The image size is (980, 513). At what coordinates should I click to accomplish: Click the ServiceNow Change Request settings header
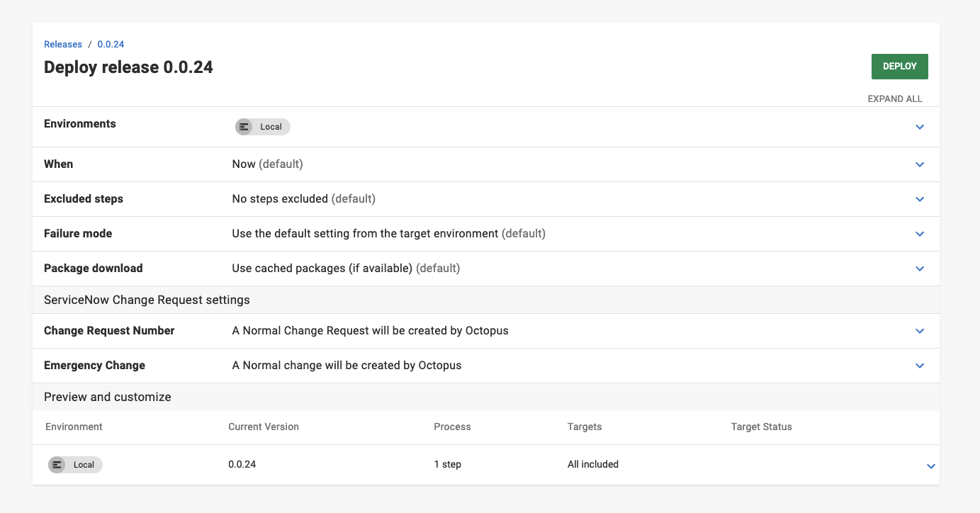click(146, 300)
